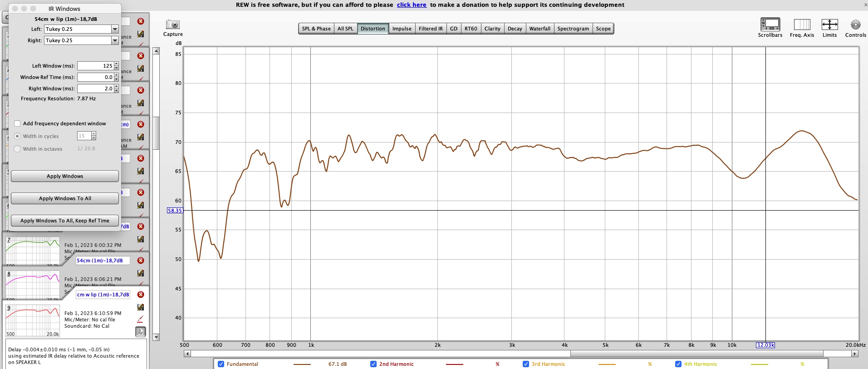The image size is (868, 369).
Task: Open the Waterfall tab
Action: (x=540, y=29)
